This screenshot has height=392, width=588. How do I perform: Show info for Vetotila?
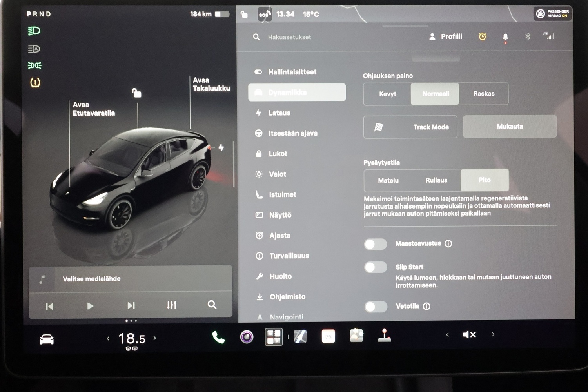coord(426,306)
